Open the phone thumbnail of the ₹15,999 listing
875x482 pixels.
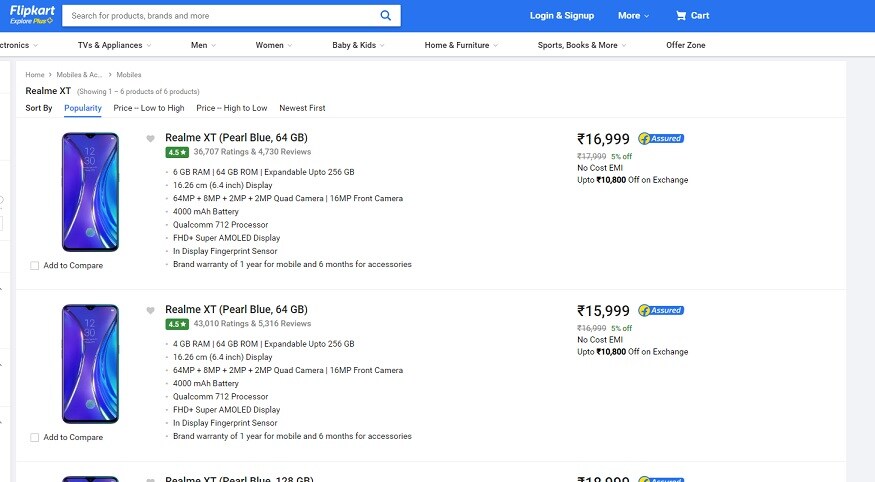90,364
